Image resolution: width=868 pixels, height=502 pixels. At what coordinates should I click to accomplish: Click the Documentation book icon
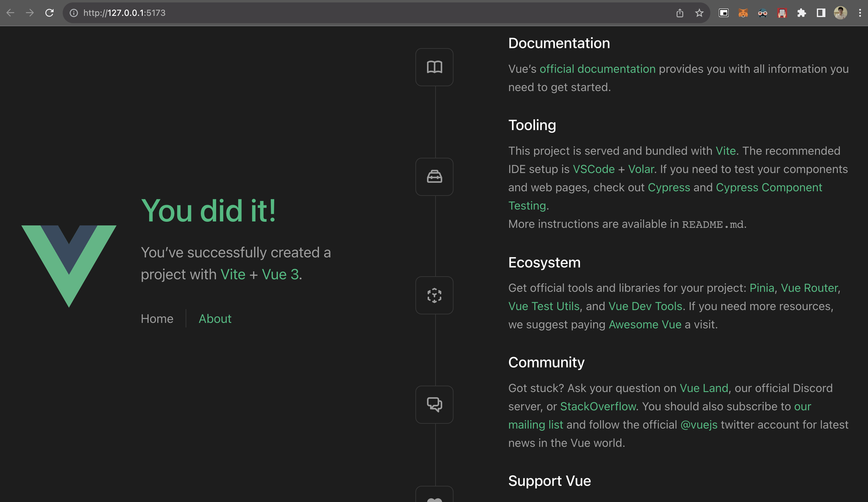(x=434, y=67)
